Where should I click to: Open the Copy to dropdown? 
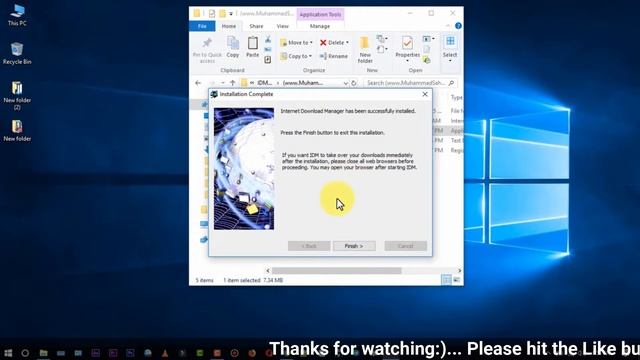coord(296,56)
